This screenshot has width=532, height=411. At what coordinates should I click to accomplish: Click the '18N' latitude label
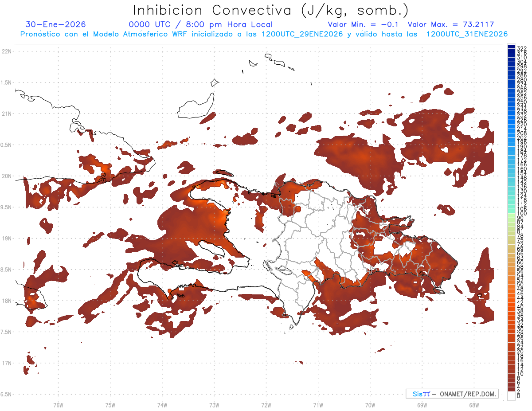[8, 301]
